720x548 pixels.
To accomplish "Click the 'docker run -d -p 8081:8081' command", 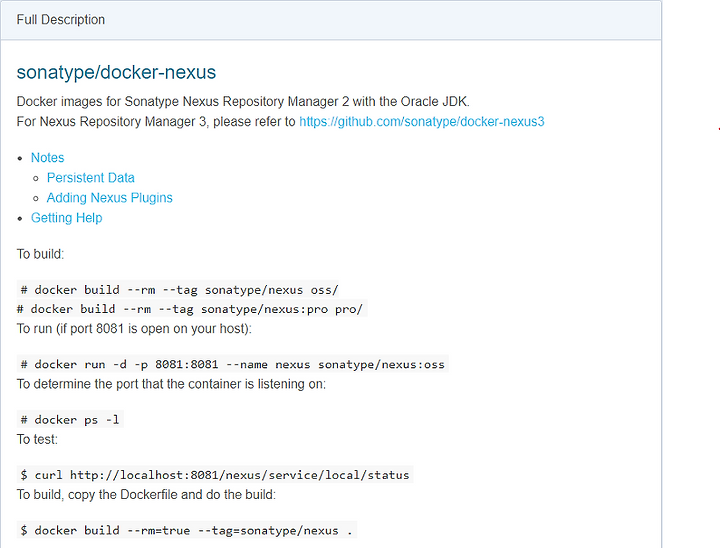I will click(232, 364).
